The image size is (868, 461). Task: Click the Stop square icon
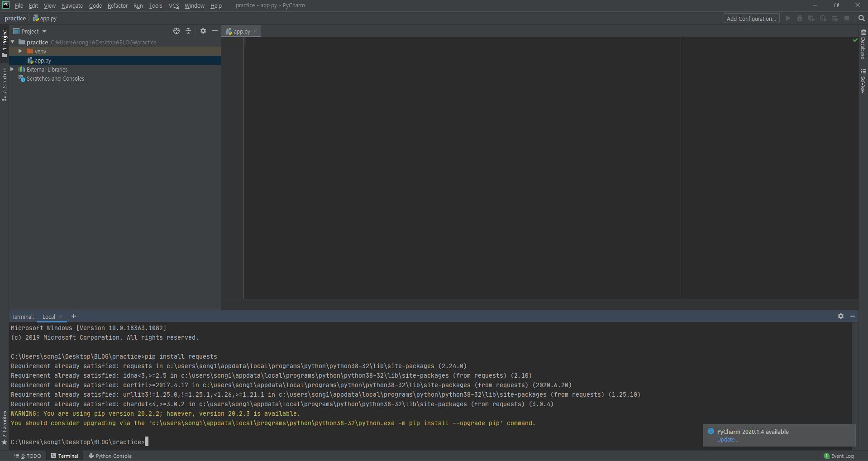(x=847, y=19)
